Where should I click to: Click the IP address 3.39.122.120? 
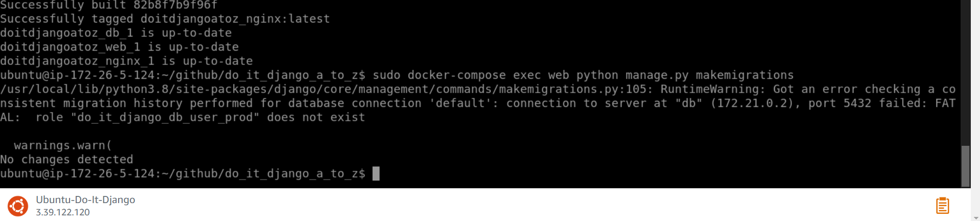click(x=63, y=212)
